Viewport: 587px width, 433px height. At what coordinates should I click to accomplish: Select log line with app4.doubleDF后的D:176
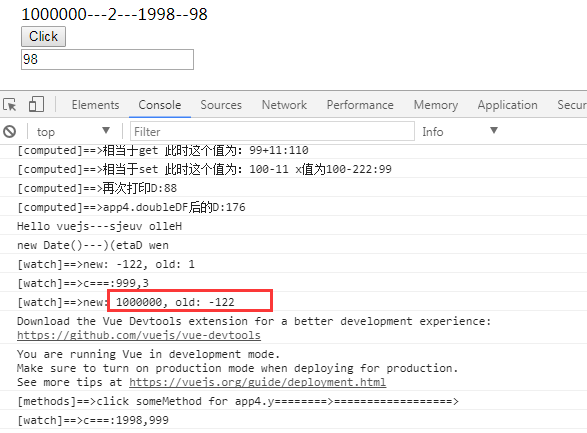pos(131,207)
